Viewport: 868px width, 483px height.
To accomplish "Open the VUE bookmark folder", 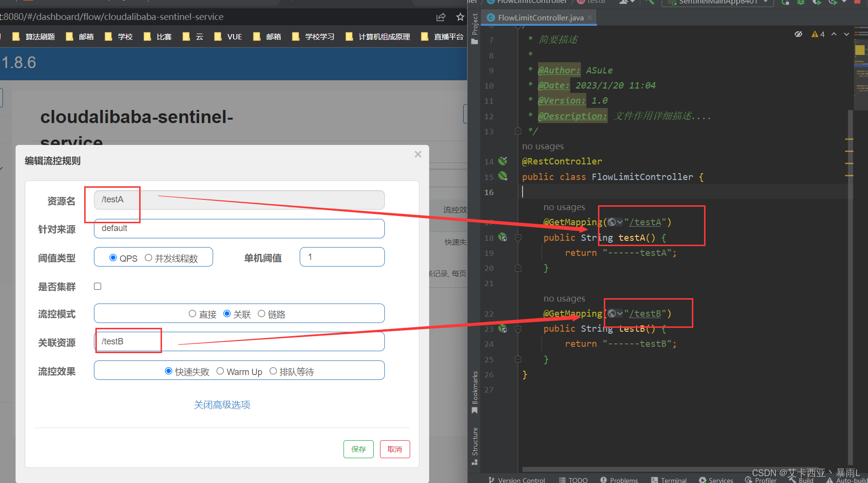I will (228, 36).
